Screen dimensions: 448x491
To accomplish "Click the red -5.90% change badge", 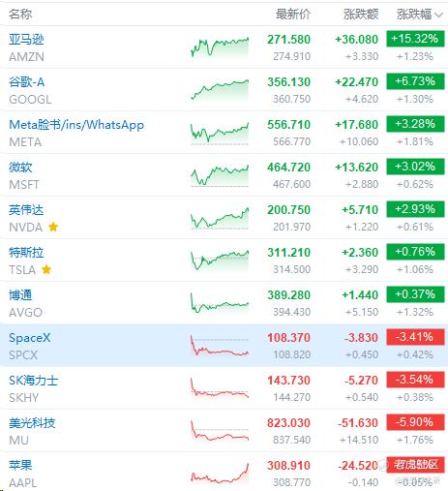I will coord(415,422).
